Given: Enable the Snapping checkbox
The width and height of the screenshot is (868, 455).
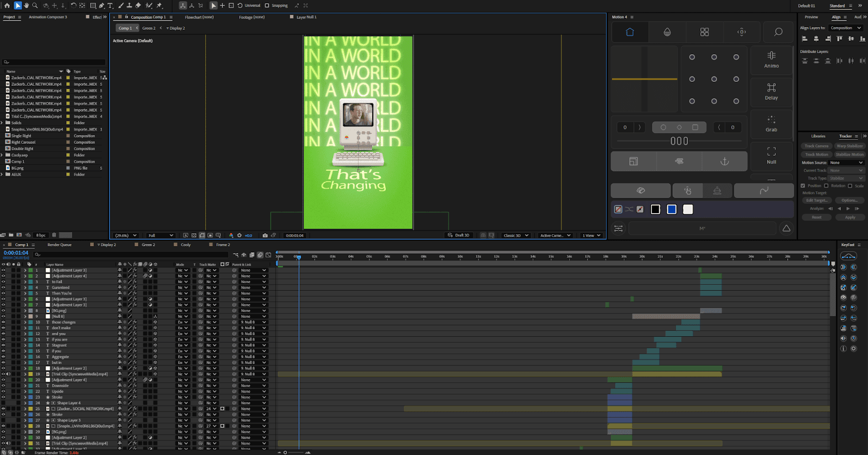Looking at the screenshot, I should point(267,5).
